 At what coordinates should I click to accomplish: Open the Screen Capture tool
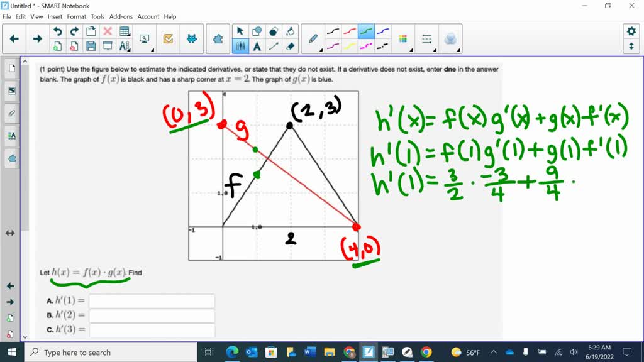click(x=143, y=39)
